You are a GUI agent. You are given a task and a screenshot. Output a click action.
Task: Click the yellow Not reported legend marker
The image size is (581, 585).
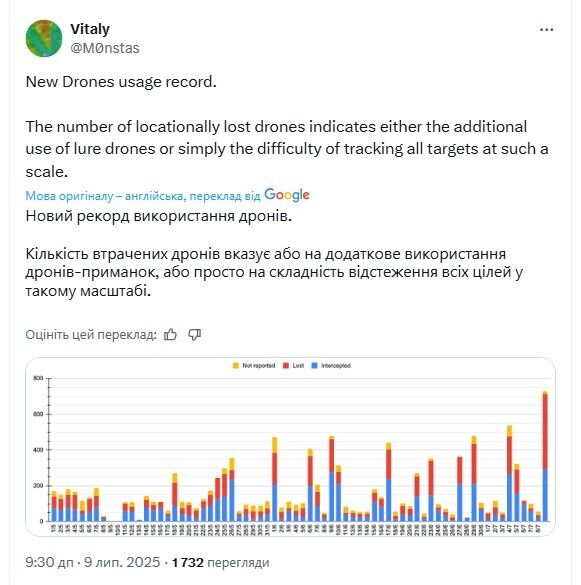(x=235, y=366)
